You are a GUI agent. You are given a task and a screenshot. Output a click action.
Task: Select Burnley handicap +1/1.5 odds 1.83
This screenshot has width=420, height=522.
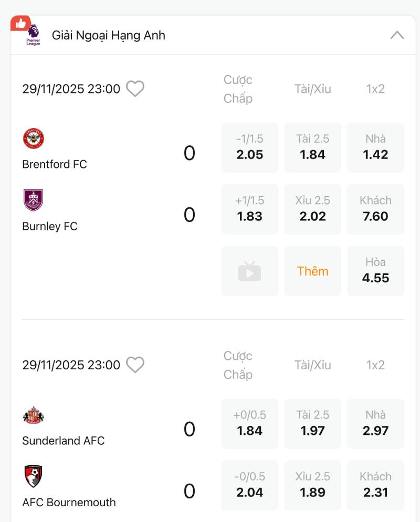pos(249,209)
